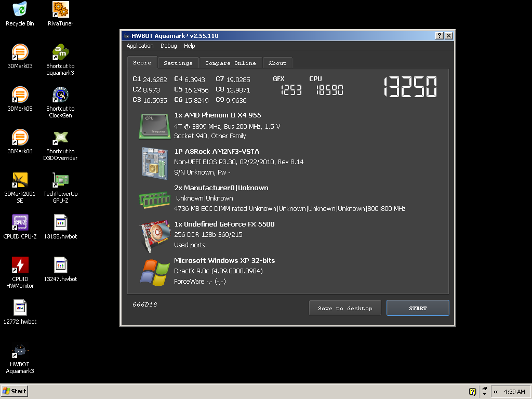Switch to the Score tab
This screenshot has width=532, height=399.
pyautogui.click(x=142, y=63)
